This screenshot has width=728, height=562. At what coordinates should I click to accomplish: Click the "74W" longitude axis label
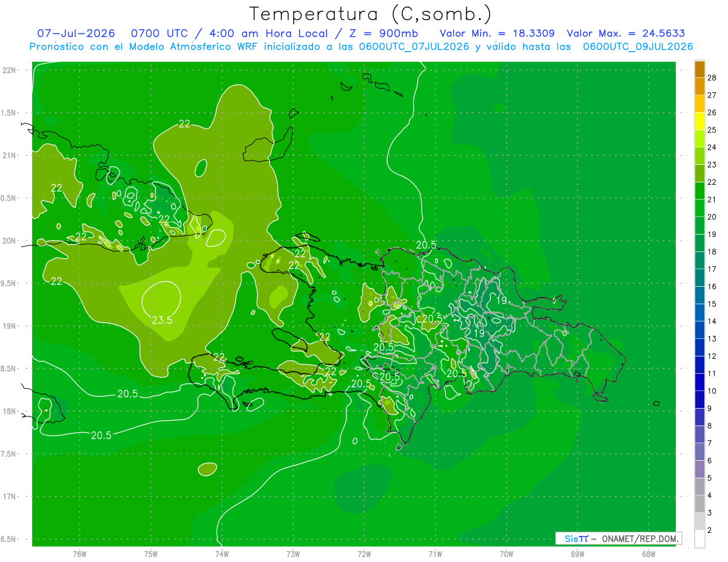(221, 554)
